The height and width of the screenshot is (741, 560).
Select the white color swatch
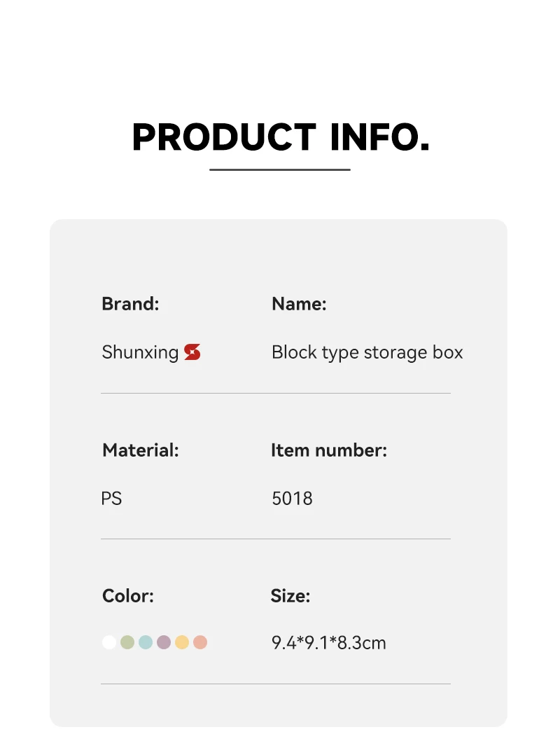pyautogui.click(x=109, y=642)
